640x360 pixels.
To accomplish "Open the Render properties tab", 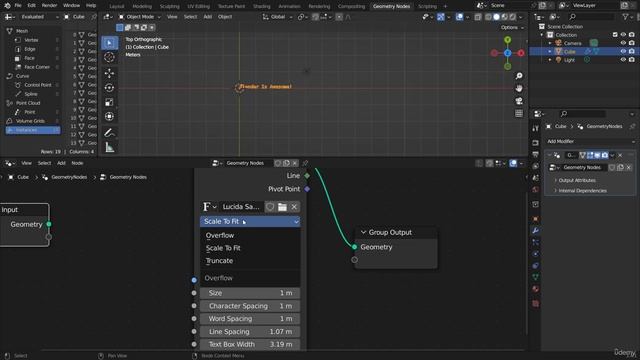I will pyautogui.click(x=536, y=143).
